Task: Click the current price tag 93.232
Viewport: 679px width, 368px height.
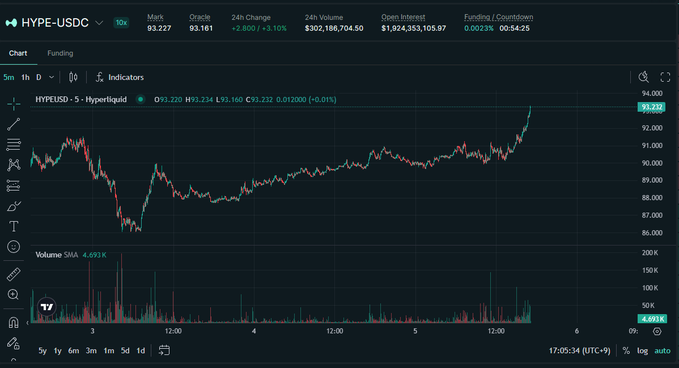Action: coord(651,107)
